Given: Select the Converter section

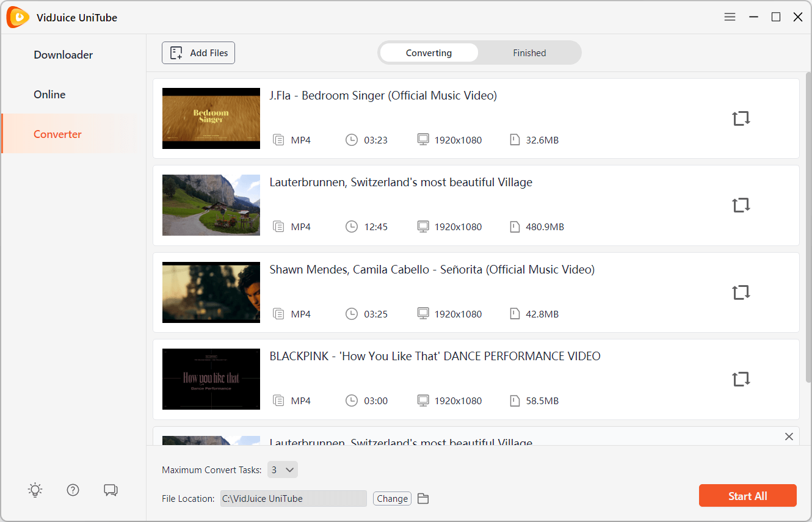Looking at the screenshot, I should tap(57, 134).
